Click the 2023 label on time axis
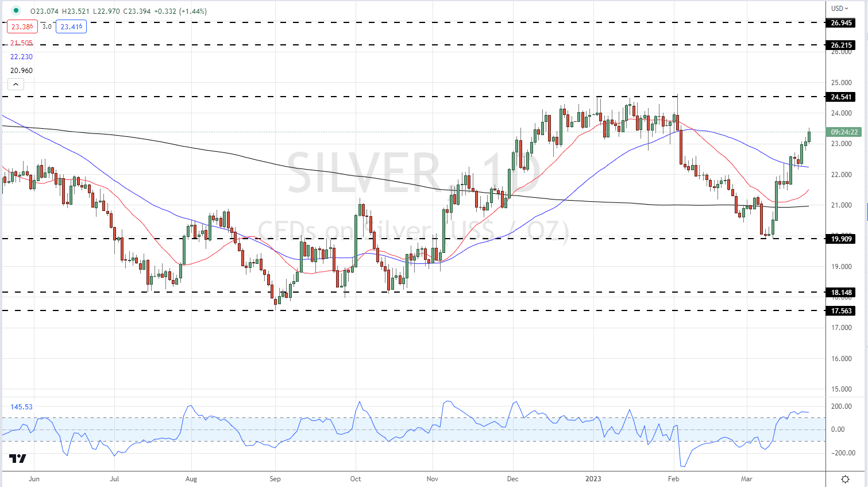 (593, 479)
